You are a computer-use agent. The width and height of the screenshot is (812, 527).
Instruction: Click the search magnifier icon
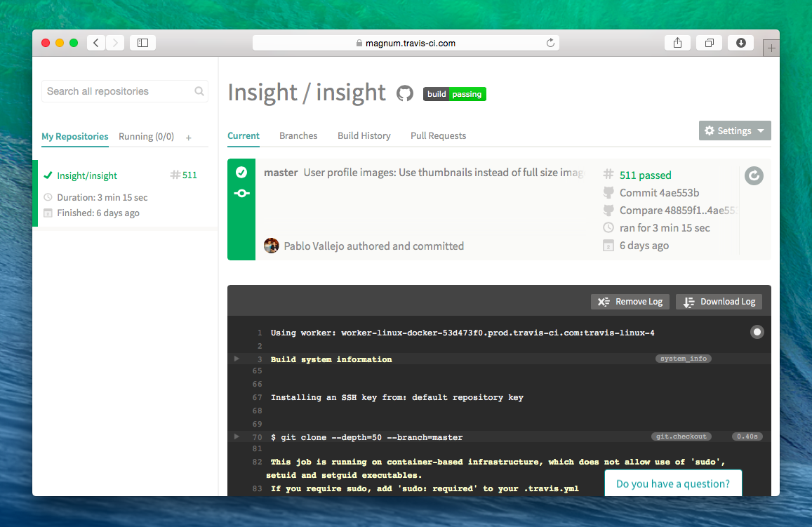pos(199,91)
